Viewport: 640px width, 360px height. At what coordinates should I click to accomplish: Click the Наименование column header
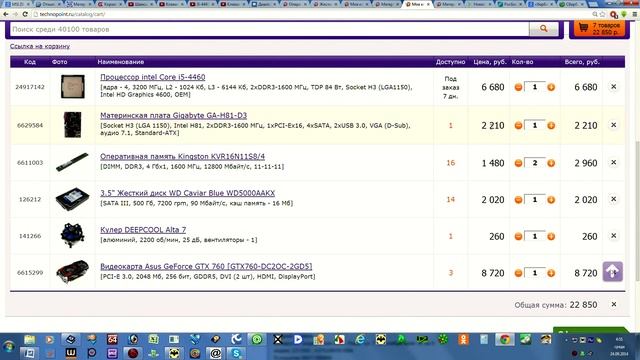click(x=121, y=62)
